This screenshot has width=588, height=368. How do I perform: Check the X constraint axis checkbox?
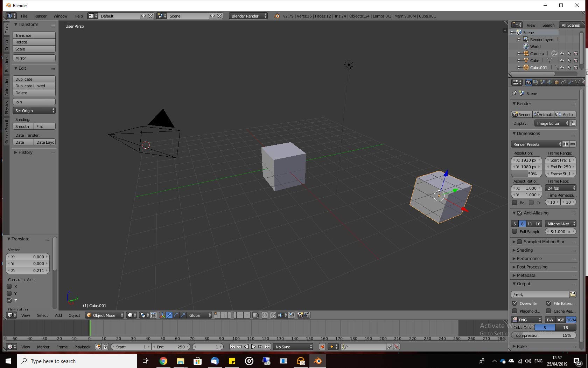tap(9, 286)
